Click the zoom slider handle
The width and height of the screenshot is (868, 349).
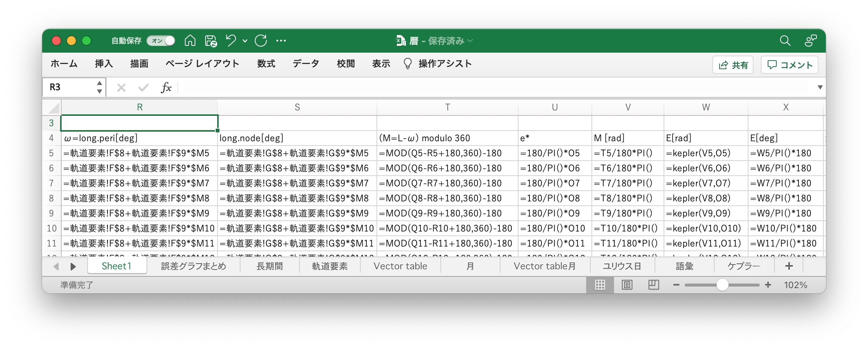722,285
